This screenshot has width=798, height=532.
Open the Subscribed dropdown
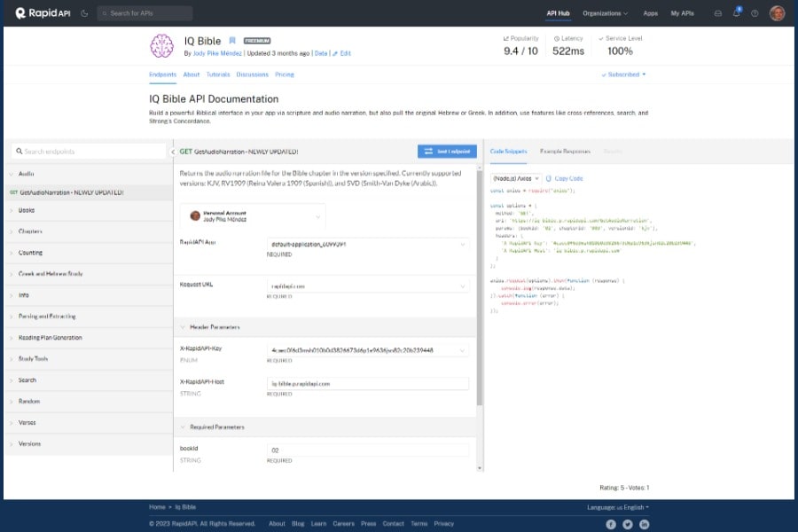click(623, 74)
